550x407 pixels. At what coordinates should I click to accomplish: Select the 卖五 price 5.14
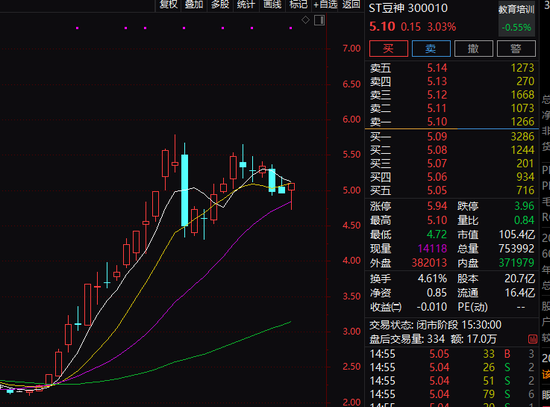pos(437,68)
